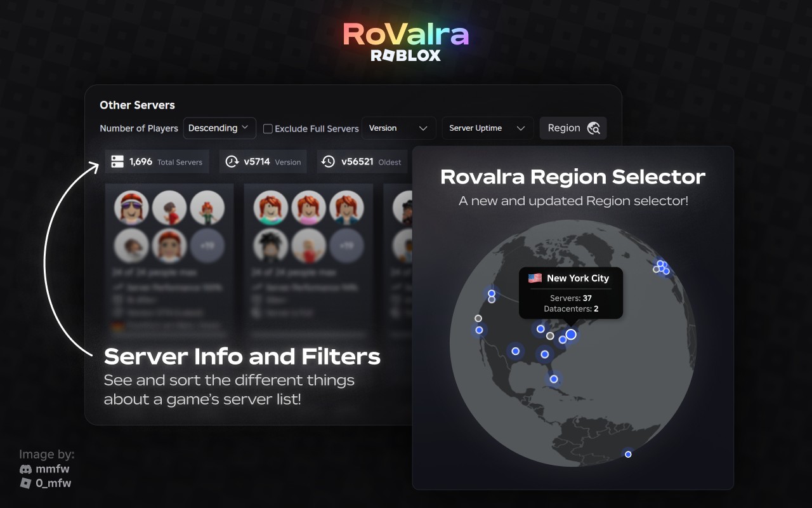Click the "0_mfw" Roblox username
Image resolution: width=812 pixels, height=508 pixels.
[53, 483]
